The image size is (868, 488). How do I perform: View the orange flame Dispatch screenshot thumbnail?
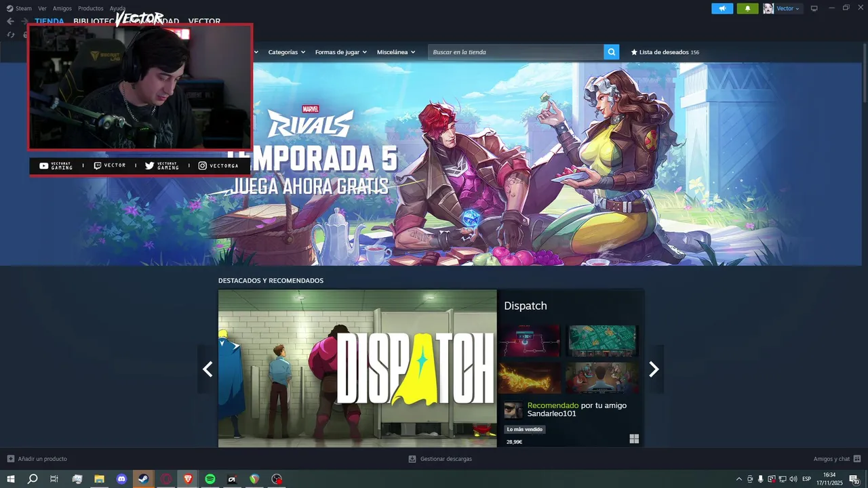[529, 378]
